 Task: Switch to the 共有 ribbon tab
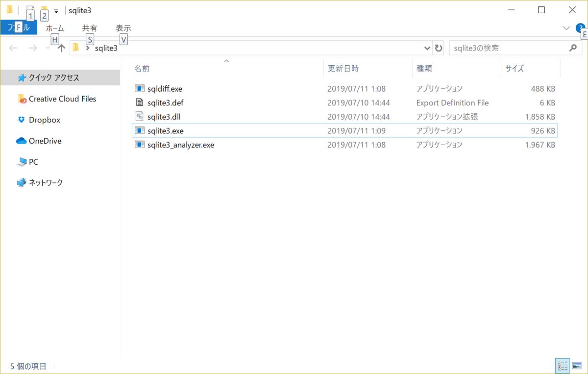click(x=90, y=28)
